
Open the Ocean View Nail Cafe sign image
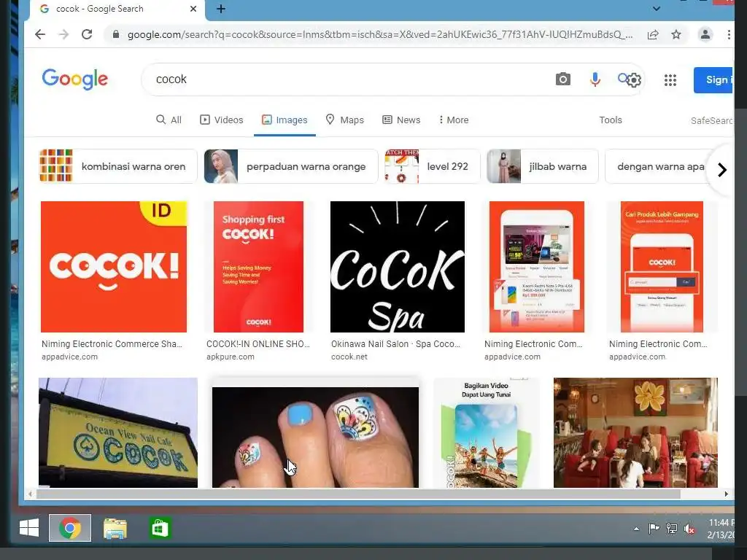118,432
